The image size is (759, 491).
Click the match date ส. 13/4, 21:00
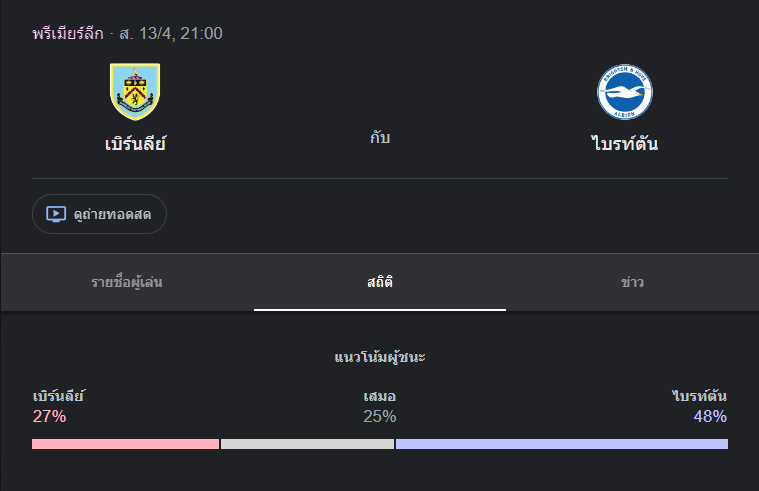click(x=171, y=33)
